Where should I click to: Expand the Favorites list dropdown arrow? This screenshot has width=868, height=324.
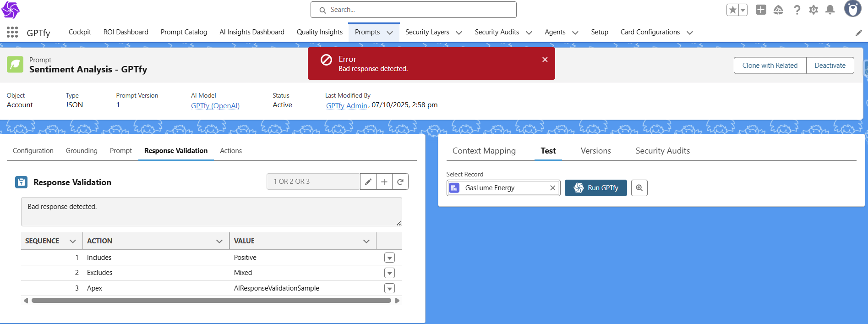pyautogui.click(x=743, y=10)
